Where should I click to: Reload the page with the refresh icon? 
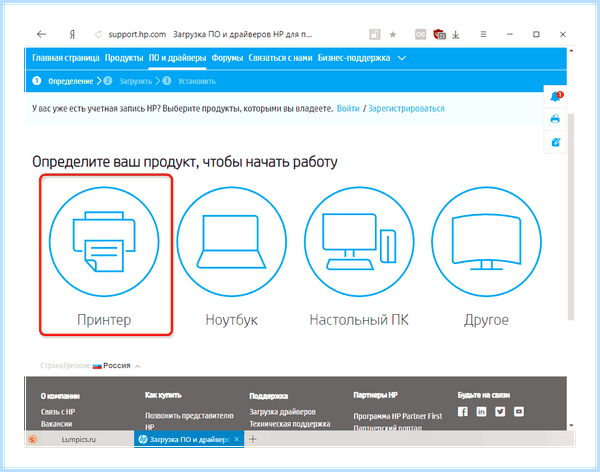pyautogui.click(x=98, y=34)
